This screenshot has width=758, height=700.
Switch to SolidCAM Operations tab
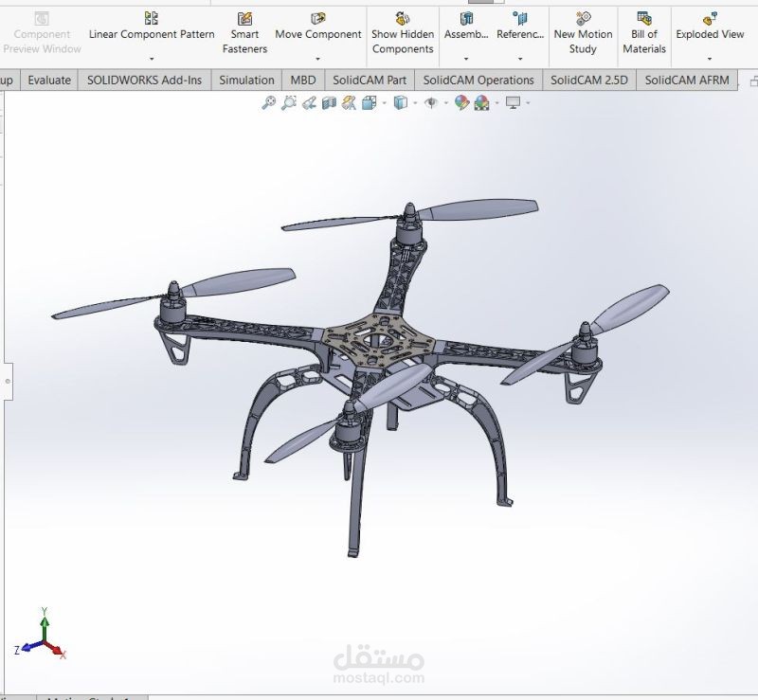(x=478, y=81)
